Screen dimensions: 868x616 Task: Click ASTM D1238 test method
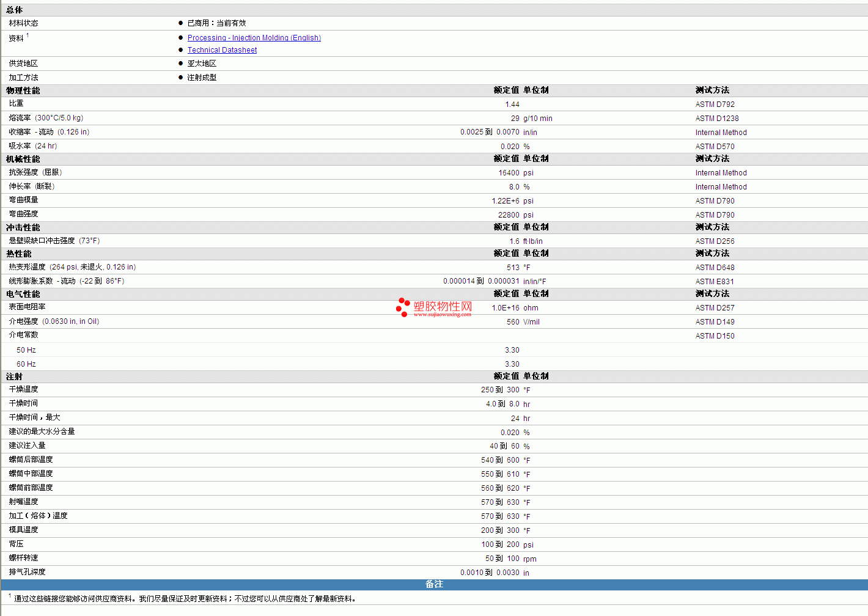pos(716,119)
